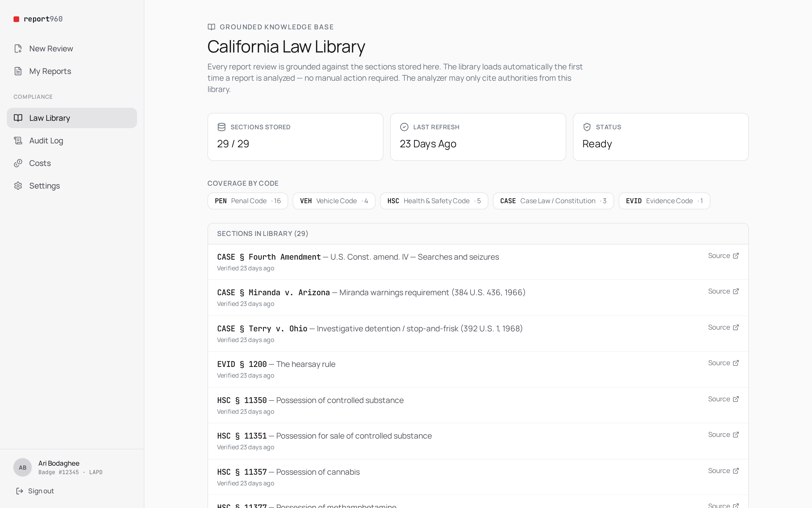This screenshot has width=812, height=508.
Task: Click 'Verified 23 days ago' under Fourth Amendment
Action: pos(245,268)
